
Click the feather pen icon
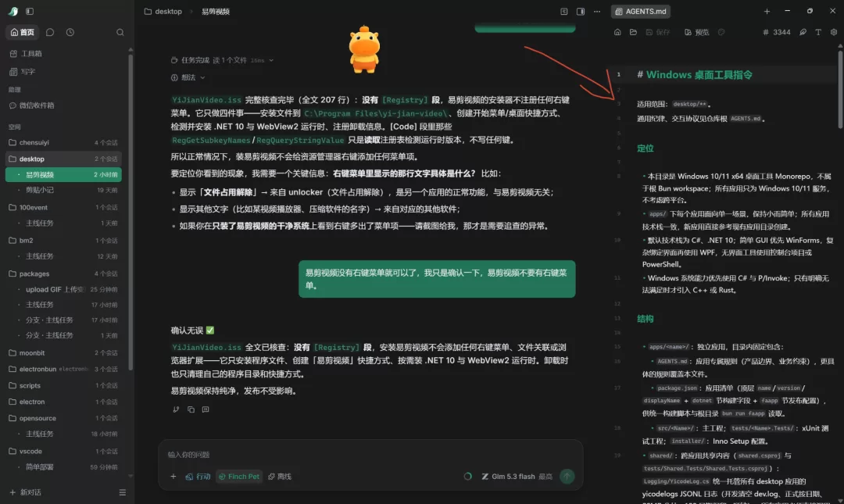point(803,32)
